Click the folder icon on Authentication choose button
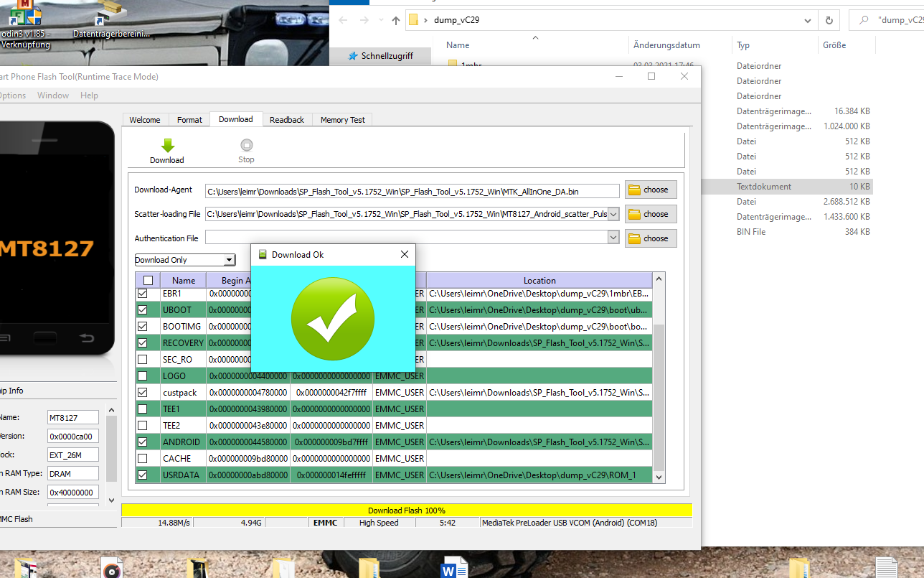The image size is (924, 578). click(634, 238)
